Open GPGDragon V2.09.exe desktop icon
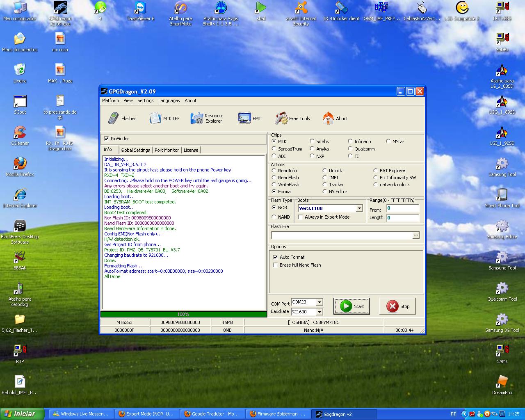The image size is (525, 420). tap(60, 14)
